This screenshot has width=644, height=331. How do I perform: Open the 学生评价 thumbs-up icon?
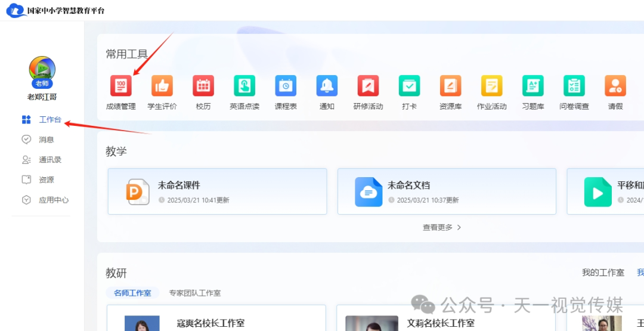[162, 86]
